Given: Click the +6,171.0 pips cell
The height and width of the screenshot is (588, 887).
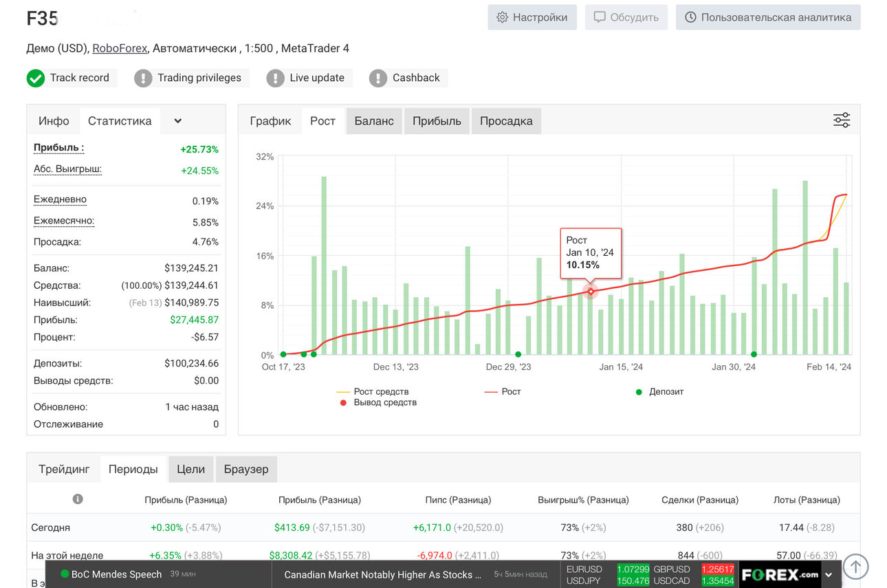Looking at the screenshot, I should point(458,527).
